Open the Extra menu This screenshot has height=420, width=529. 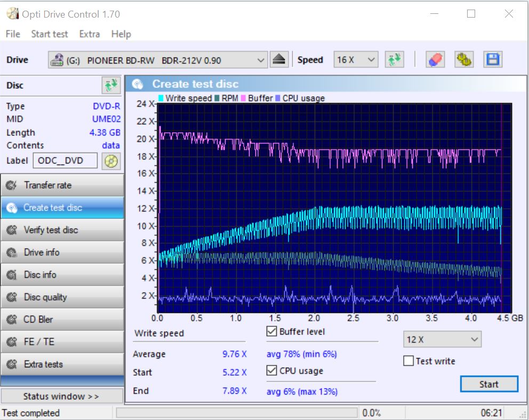tap(89, 34)
